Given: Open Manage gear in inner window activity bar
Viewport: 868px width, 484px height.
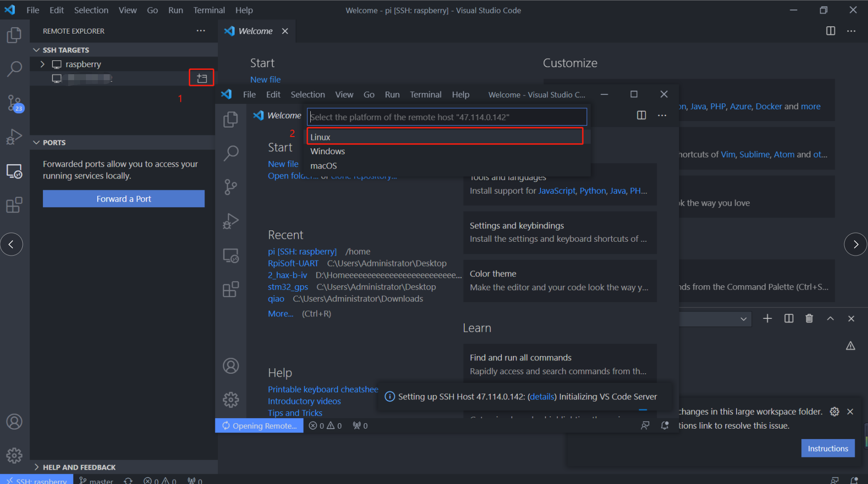Looking at the screenshot, I should (x=231, y=399).
